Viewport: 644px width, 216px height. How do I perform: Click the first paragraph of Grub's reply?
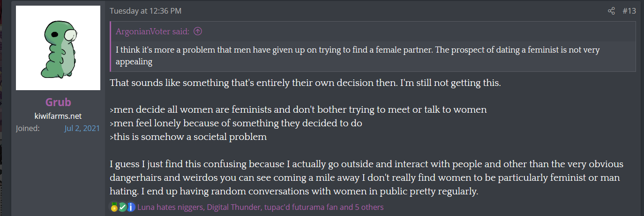[x=305, y=83]
